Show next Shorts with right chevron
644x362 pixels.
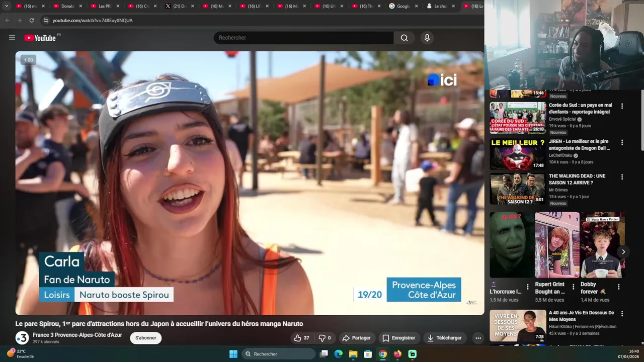tap(623, 252)
